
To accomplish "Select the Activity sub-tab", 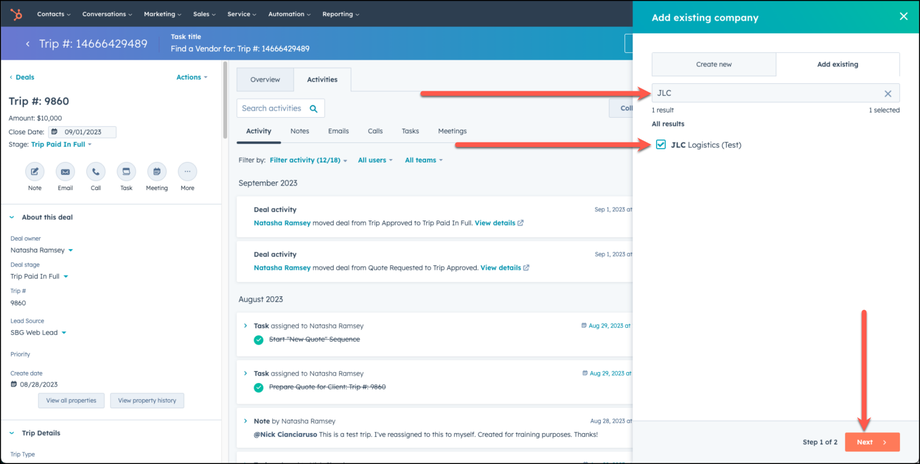I will (x=259, y=131).
